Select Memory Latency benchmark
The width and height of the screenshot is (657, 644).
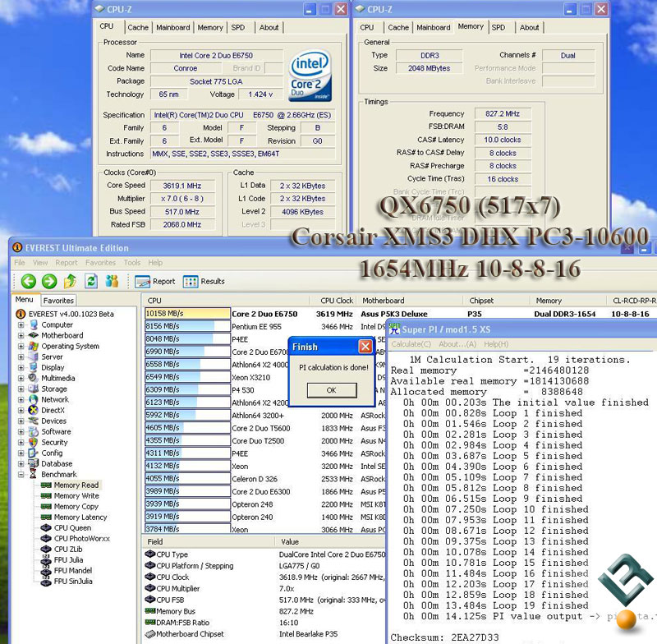coord(80,517)
